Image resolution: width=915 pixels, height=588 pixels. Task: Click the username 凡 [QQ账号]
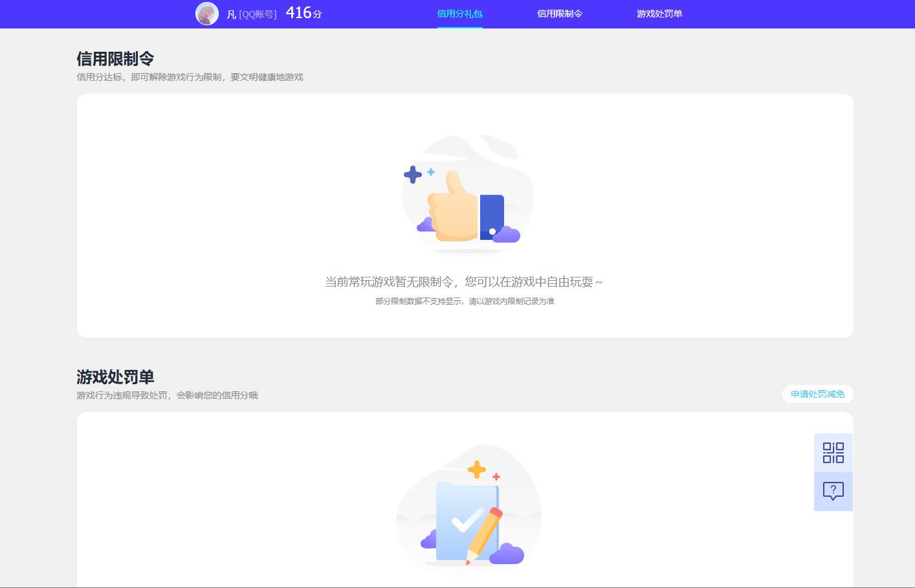click(252, 14)
